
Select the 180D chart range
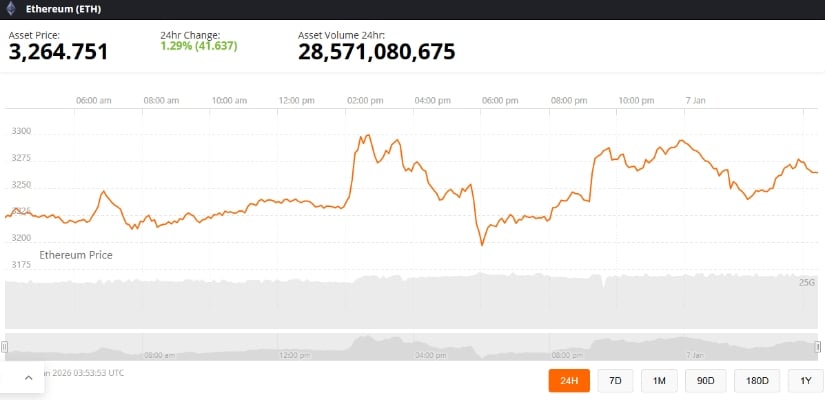pos(757,380)
